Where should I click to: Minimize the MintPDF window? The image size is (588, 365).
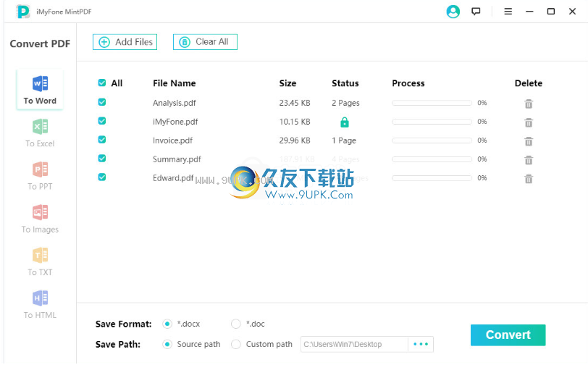coord(529,12)
